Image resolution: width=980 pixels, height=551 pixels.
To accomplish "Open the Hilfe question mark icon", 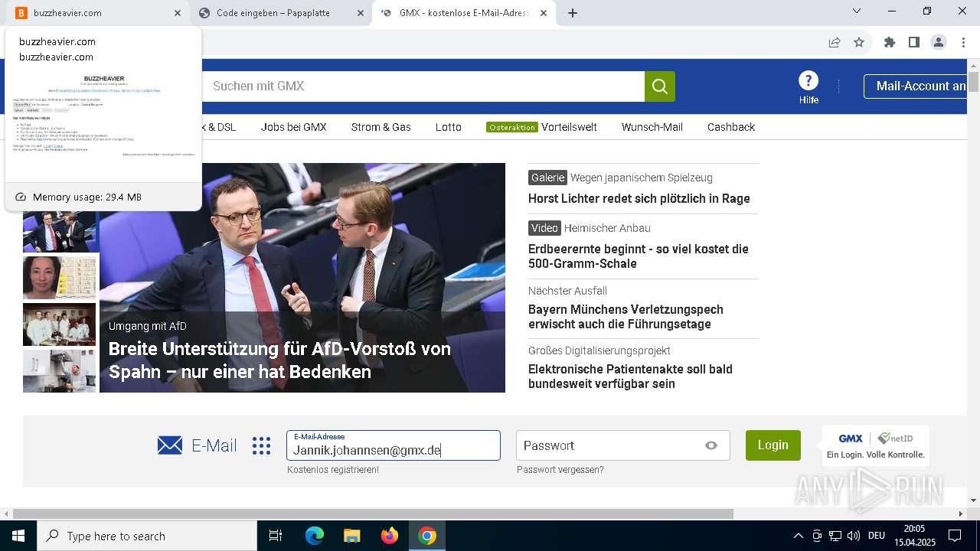I will tap(808, 80).
